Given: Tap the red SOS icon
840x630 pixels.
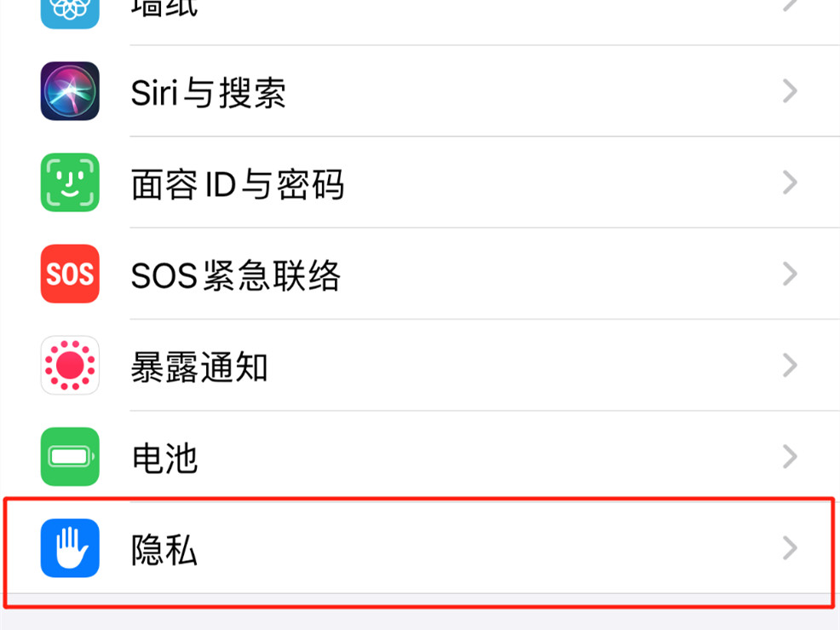Looking at the screenshot, I should (70, 274).
